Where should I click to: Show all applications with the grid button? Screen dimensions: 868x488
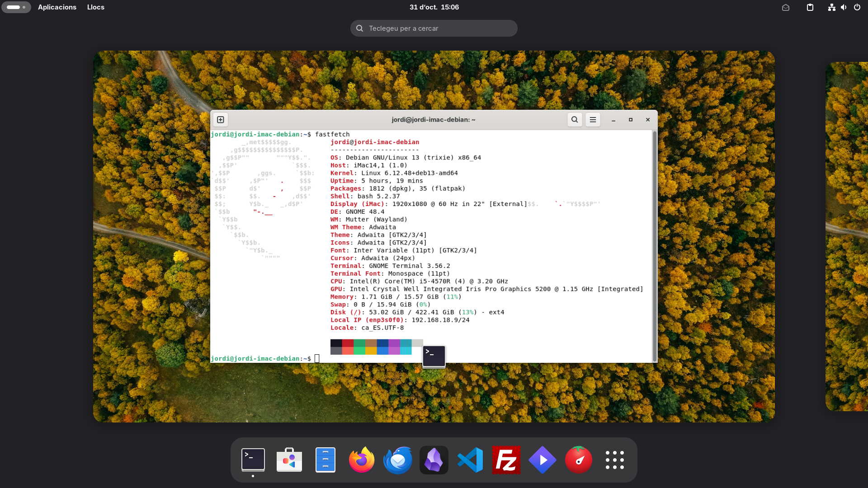[x=614, y=460]
